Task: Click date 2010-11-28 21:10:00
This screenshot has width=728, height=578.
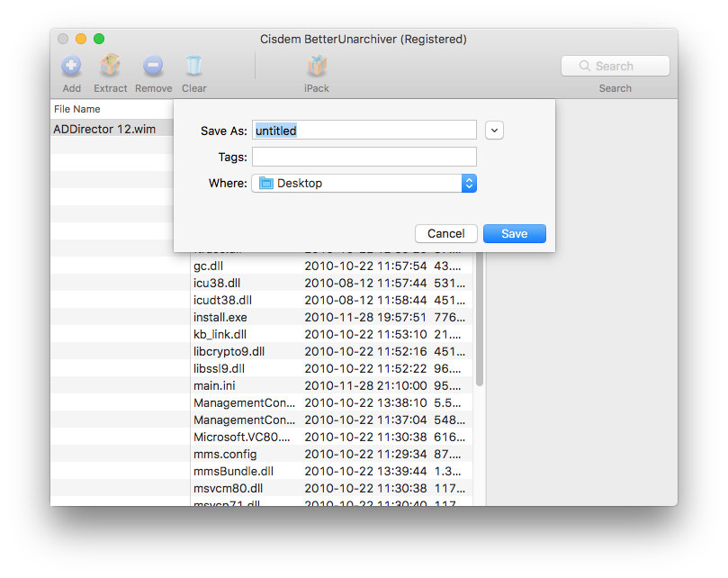Action: tap(365, 385)
